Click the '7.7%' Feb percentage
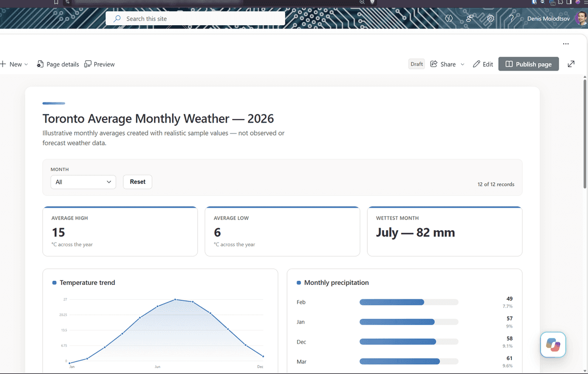 pos(508,306)
